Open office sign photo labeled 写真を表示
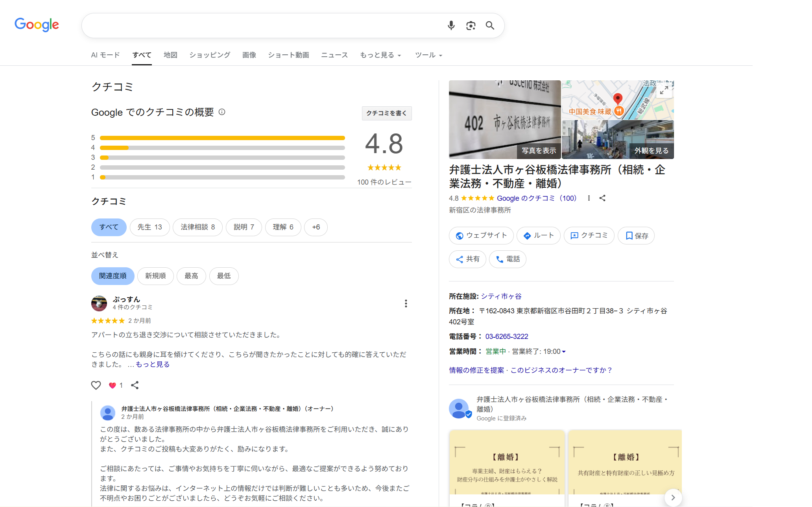Image resolution: width=812 pixels, height=507 pixels. (x=505, y=120)
